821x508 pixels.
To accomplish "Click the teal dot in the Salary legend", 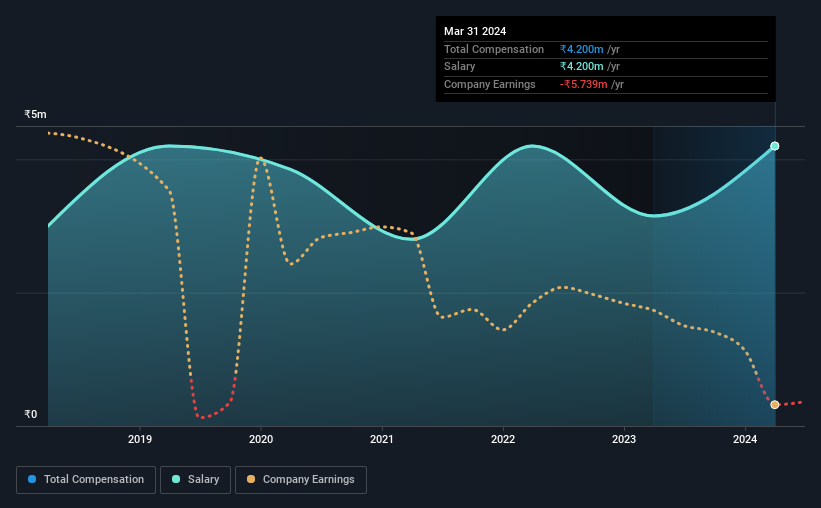I will [176, 479].
